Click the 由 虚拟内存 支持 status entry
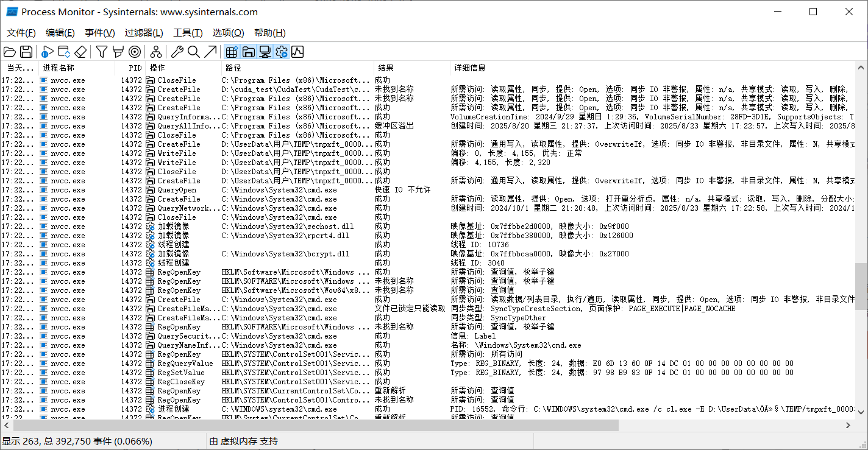 (244, 441)
